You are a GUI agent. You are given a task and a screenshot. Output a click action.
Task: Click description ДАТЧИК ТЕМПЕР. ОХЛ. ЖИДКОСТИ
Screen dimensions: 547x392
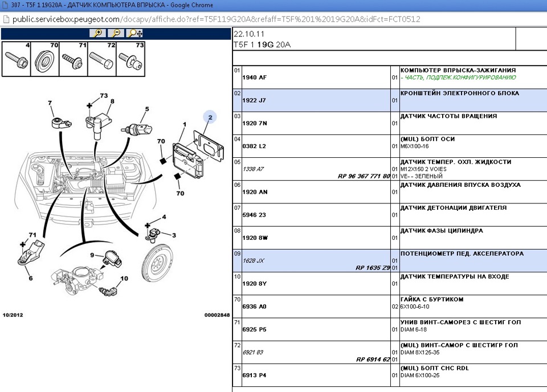[456, 162]
